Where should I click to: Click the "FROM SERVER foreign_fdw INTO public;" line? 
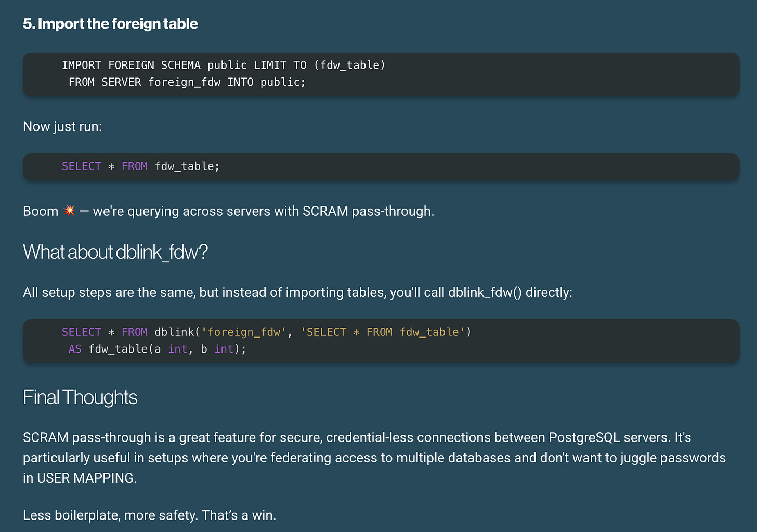(x=187, y=82)
